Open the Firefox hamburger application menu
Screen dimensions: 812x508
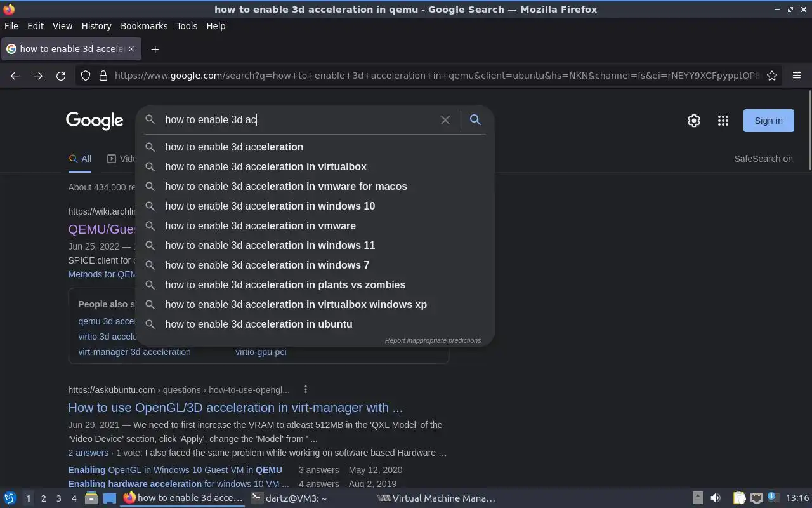click(x=797, y=76)
